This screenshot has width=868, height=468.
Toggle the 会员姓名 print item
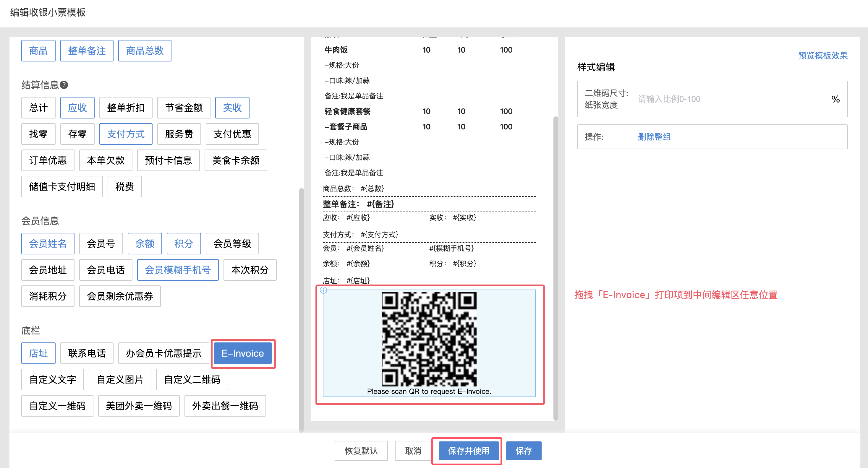click(x=48, y=243)
